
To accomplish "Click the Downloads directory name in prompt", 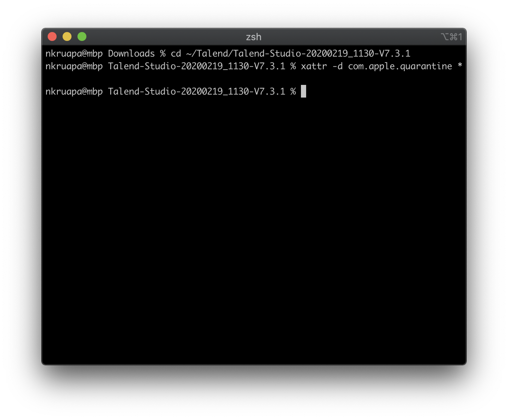I will click(x=131, y=54).
